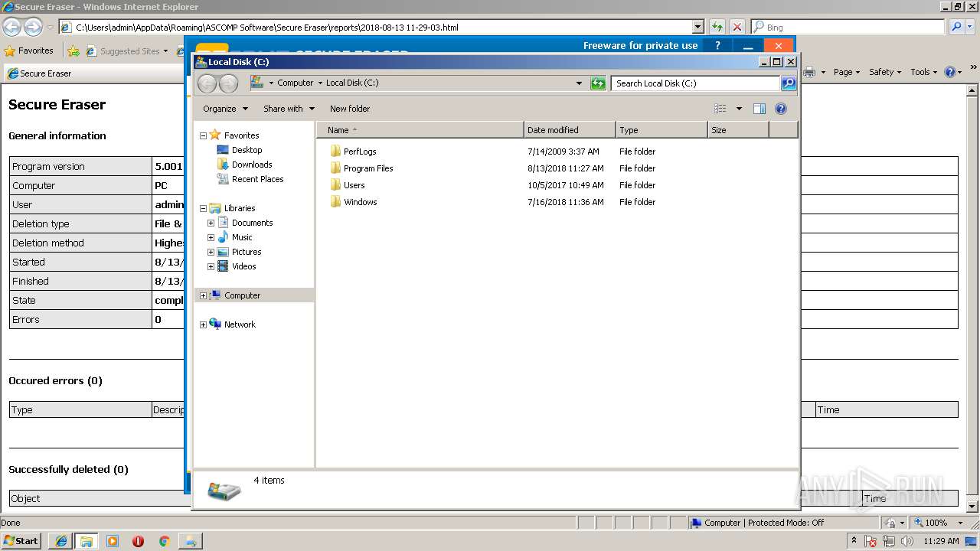This screenshot has height=551, width=980.
Task: Click the Secure Eraser help question mark
Action: pyautogui.click(x=717, y=46)
